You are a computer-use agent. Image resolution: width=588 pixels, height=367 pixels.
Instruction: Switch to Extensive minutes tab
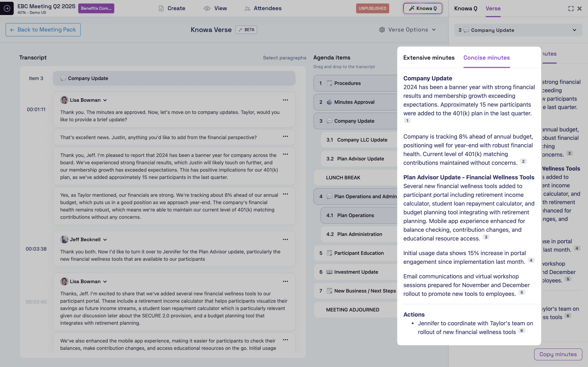coord(429,57)
